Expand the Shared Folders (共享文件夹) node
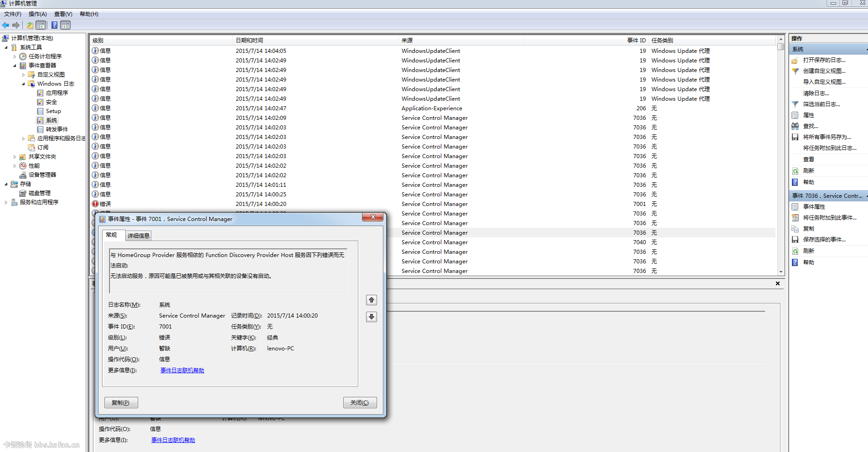The width and height of the screenshot is (868, 452). coord(15,157)
